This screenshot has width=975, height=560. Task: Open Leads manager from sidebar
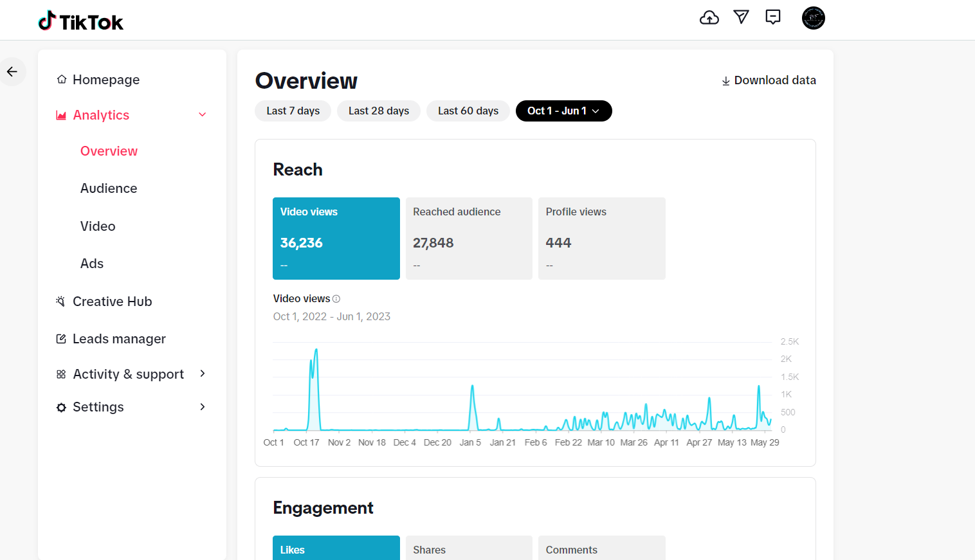(119, 339)
